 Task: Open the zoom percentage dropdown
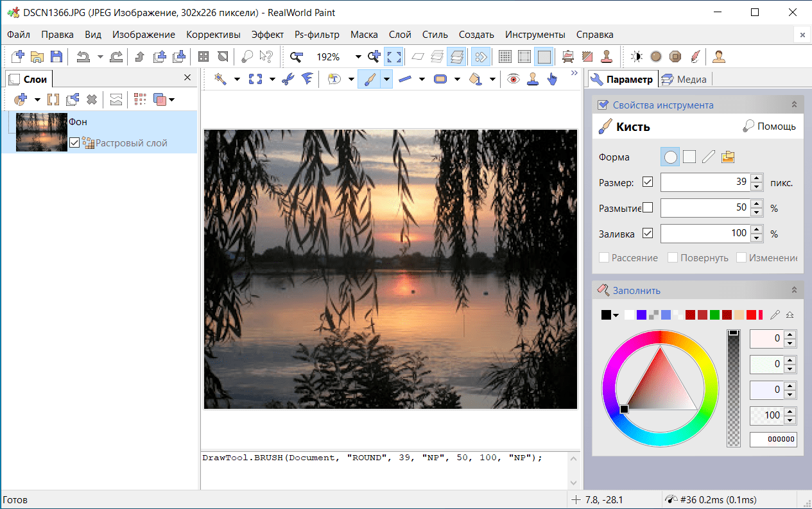click(x=358, y=56)
